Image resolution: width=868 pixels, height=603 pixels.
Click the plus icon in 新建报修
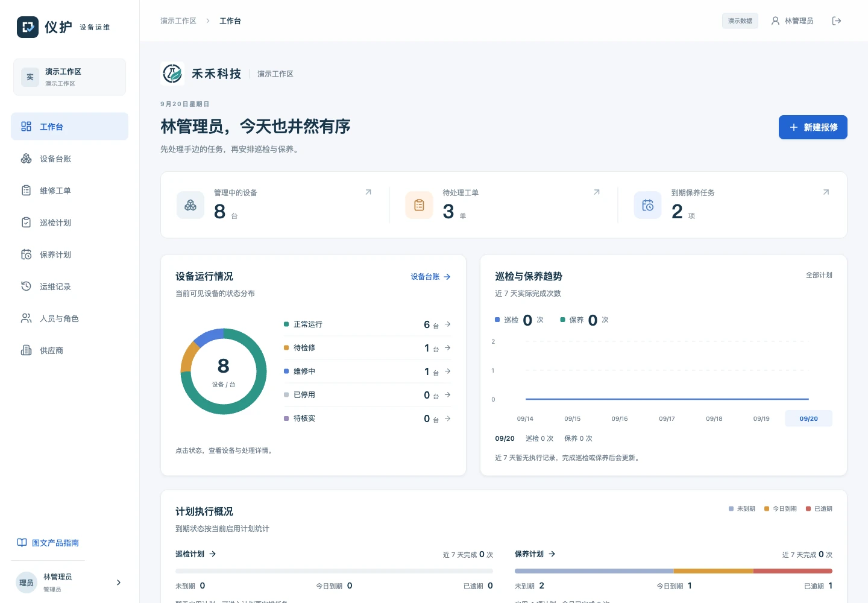pyautogui.click(x=794, y=127)
